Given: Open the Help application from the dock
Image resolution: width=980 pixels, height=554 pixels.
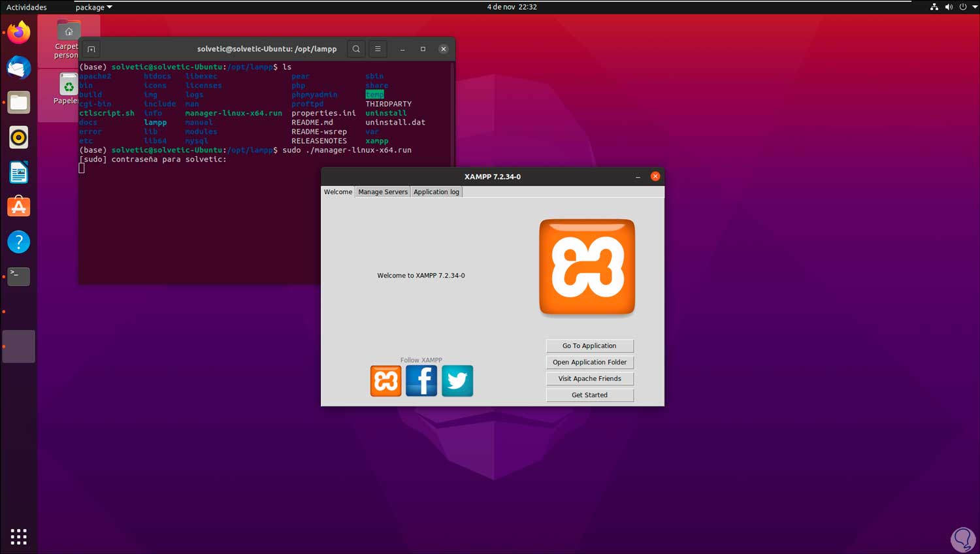Looking at the screenshot, I should pyautogui.click(x=18, y=242).
